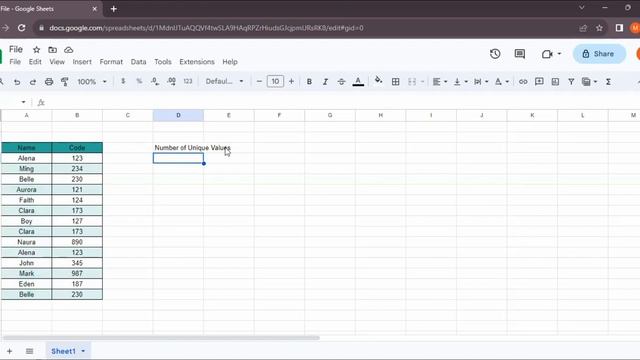Open the text color picker
The height and width of the screenshot is (360, 640).
click(358, 82)
